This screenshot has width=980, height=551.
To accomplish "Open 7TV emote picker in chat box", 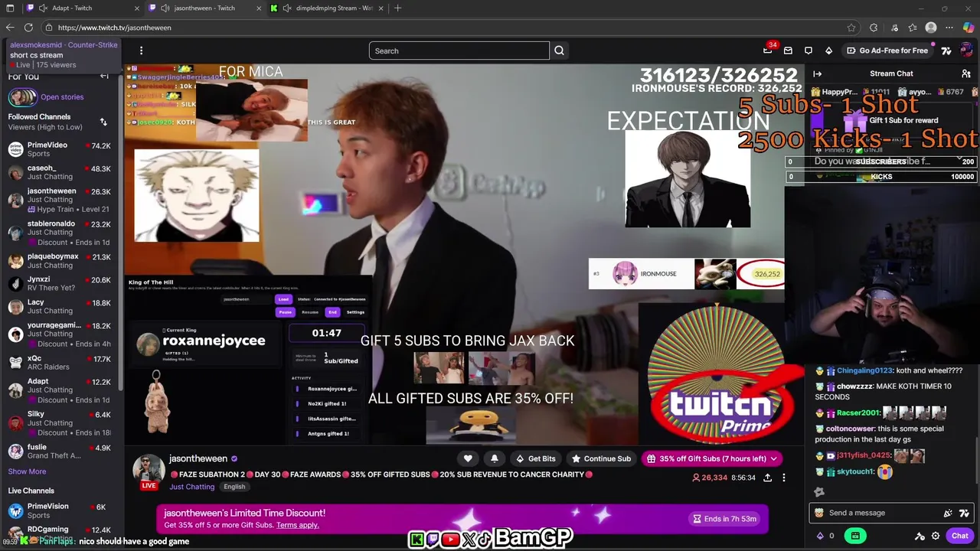I will pos(964,513).
